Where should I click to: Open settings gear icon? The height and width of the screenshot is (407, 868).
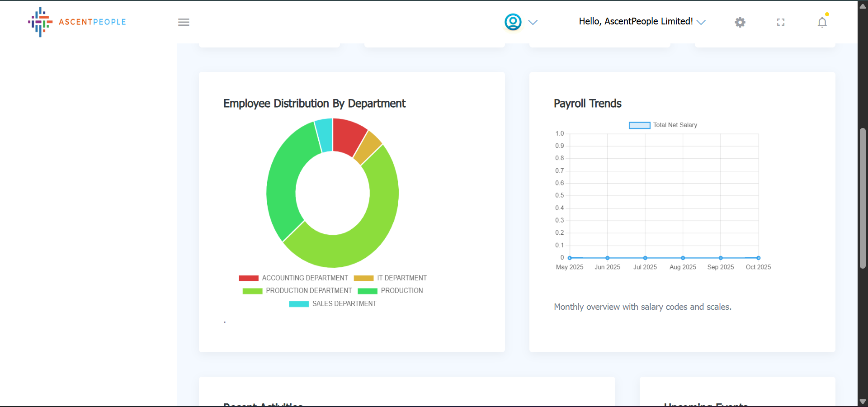pos(740,22)
